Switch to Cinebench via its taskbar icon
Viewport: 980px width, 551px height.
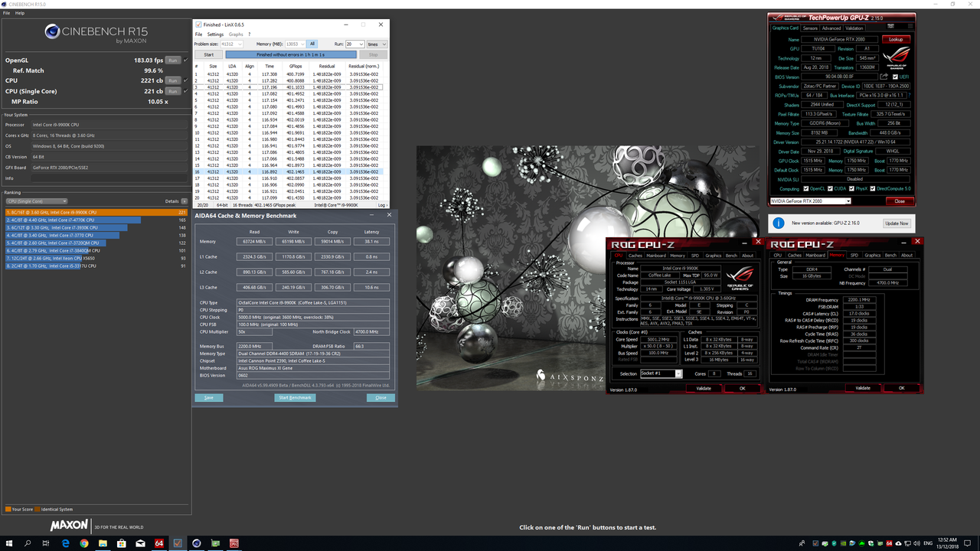tap(197, 543)
